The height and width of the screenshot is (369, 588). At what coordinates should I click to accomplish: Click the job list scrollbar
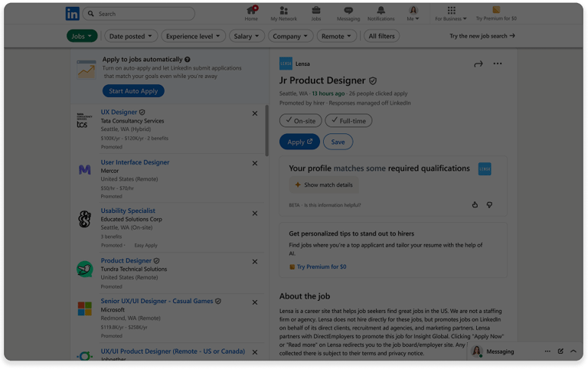click(x=266, y=130)
